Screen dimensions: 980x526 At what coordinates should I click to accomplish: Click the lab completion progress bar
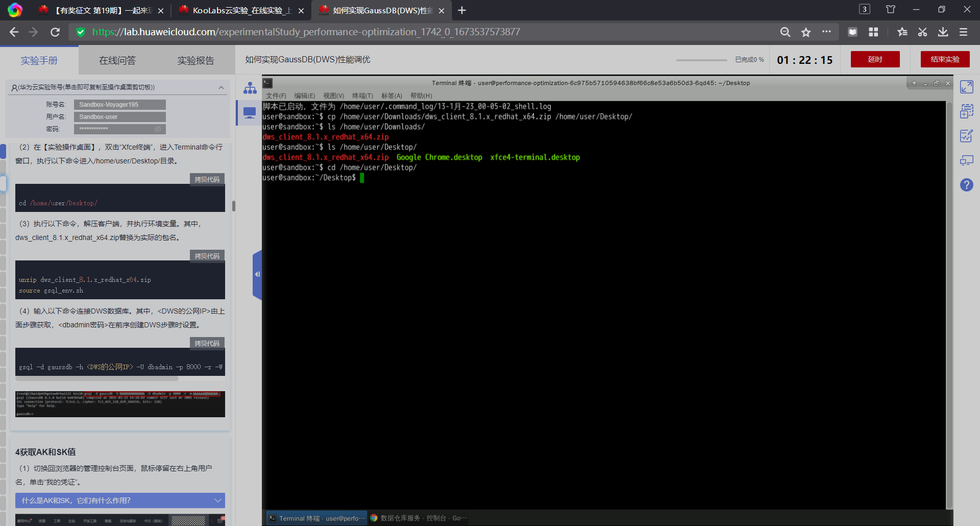coord(702,60)
